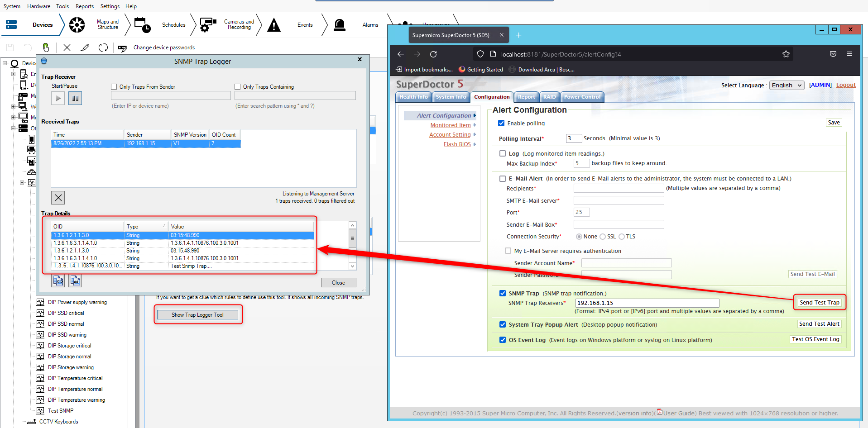Click Test OS Event Log button
This screenshot has height=428, width=868.
point(815,339)
